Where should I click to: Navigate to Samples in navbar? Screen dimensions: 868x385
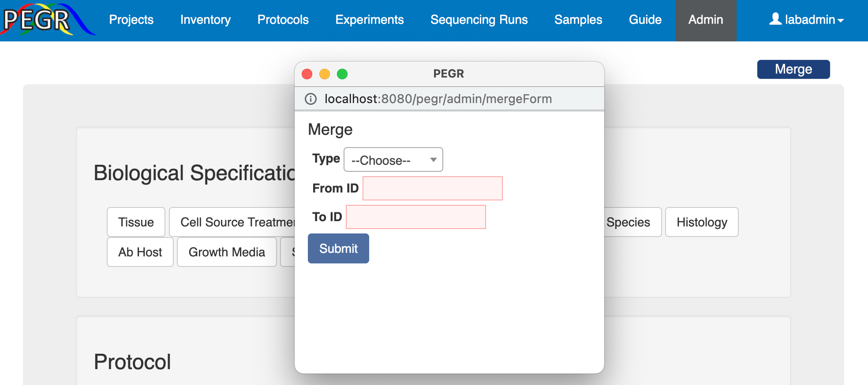(578, 20)
